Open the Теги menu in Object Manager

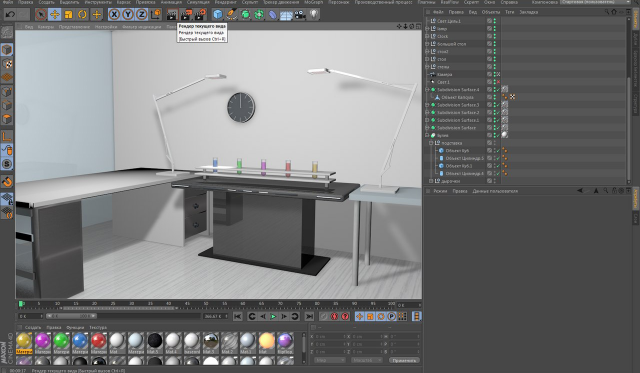coord(510,12)
